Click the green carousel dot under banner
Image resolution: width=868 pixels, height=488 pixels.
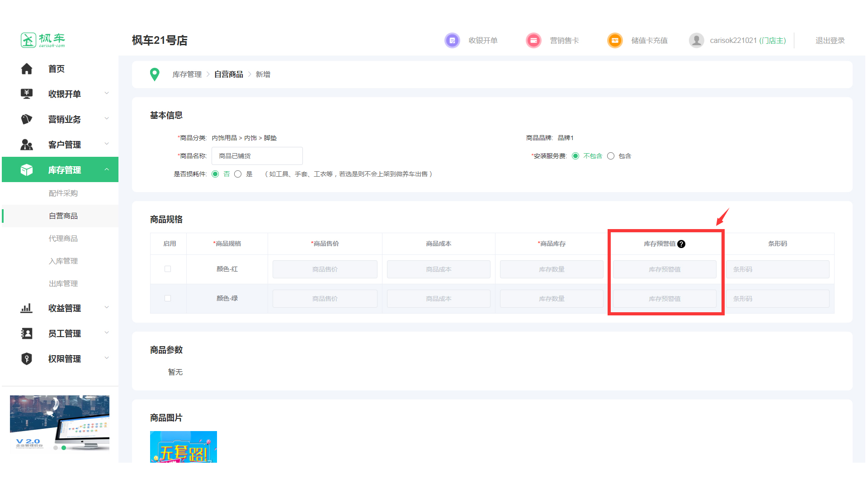point(64,448)
